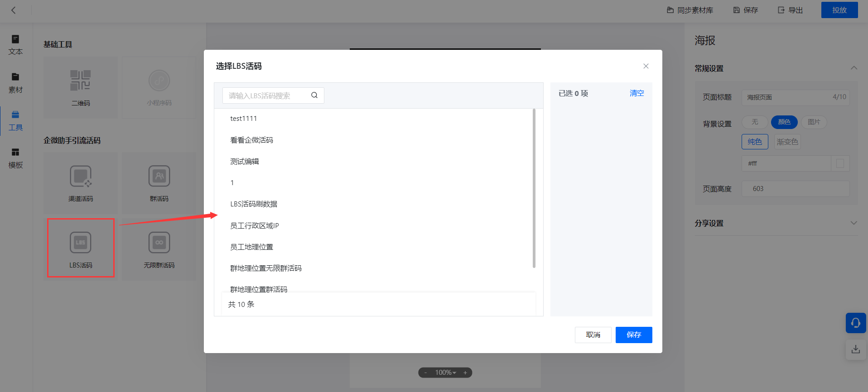Choose the 渠道活码 tool
This screenshot has height=392, width=868.
81,183
